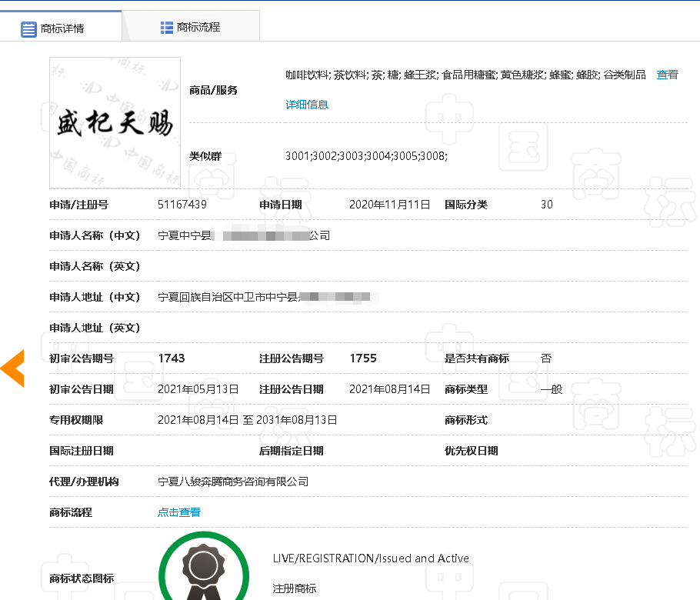Click the 代理/办理机构 label
Image resolution: width=700 pixels, height=600 pixels.
tap(84, 482)
